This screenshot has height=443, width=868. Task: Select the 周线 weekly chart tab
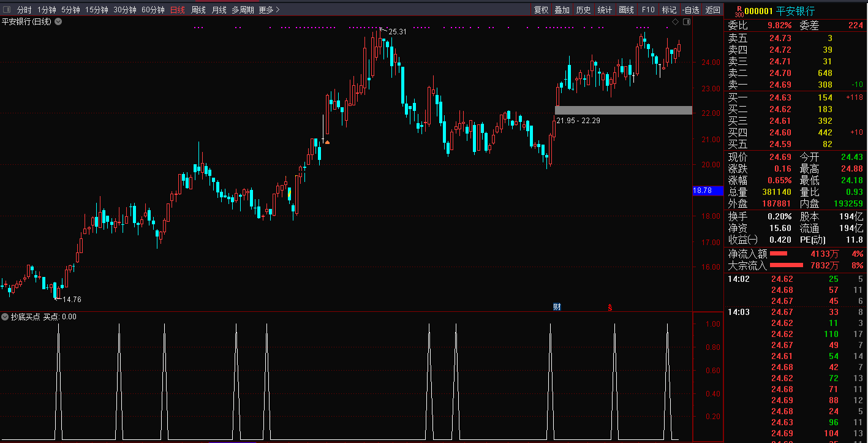198,10
